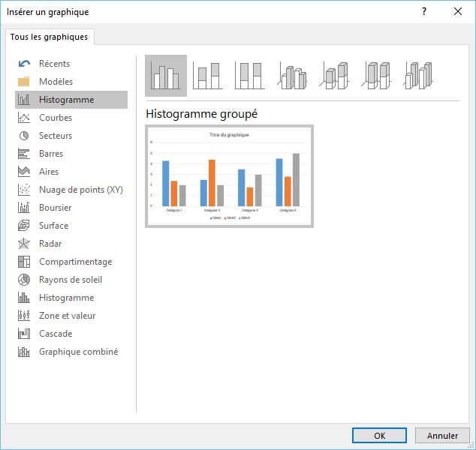Select the Modèles folder entry
This screenshot has width=476, height=450.
(56, 82)
